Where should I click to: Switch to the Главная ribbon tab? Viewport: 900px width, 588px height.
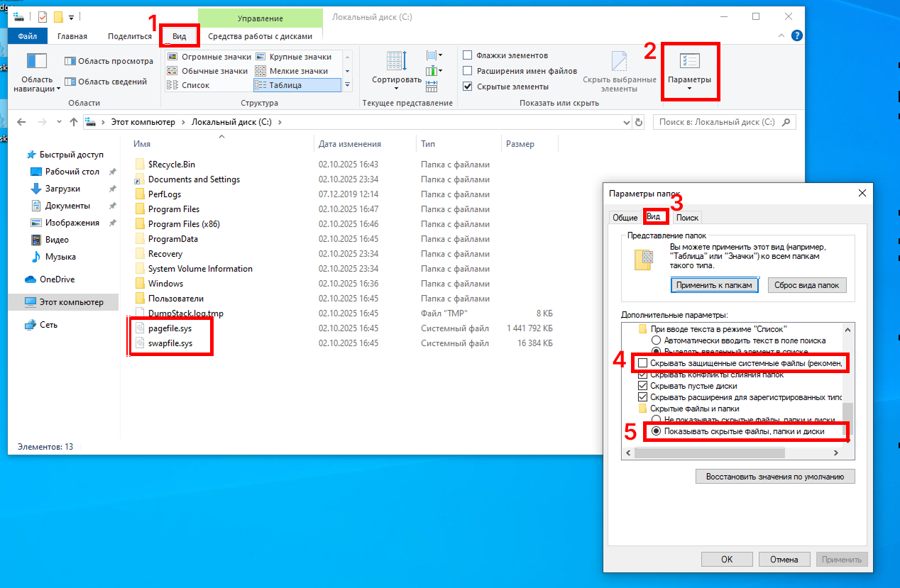(72, 36)
